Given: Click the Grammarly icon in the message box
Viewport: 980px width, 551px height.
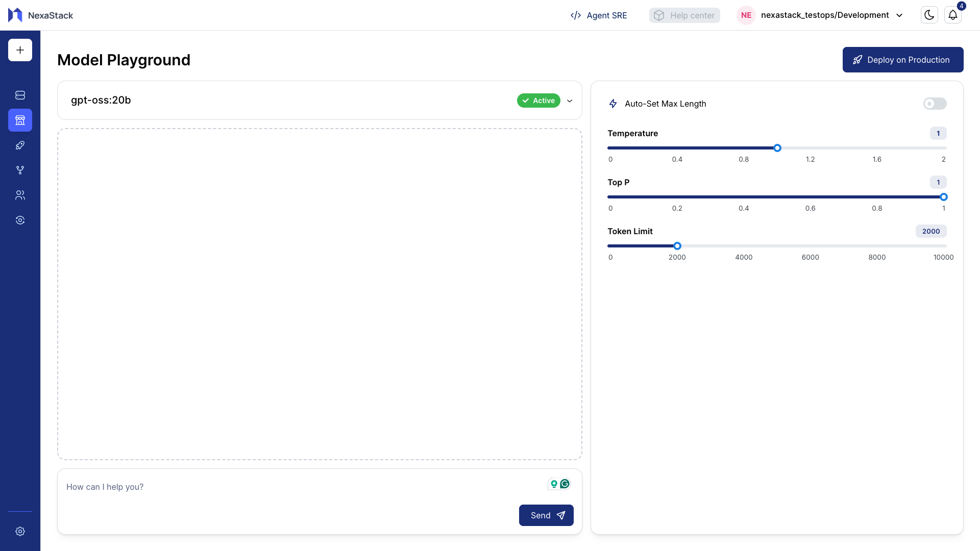Looking at the screenshot, I should [x=566, y=484].
